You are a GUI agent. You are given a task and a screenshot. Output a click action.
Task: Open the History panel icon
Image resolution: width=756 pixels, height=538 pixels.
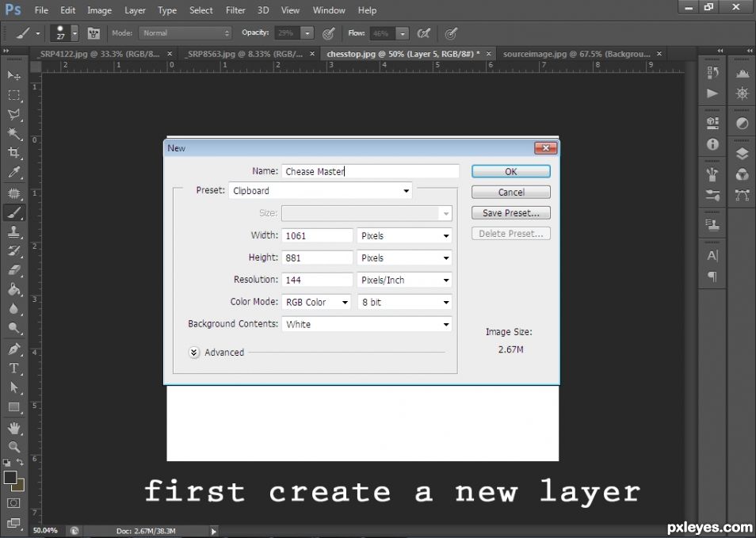[712, 73]
